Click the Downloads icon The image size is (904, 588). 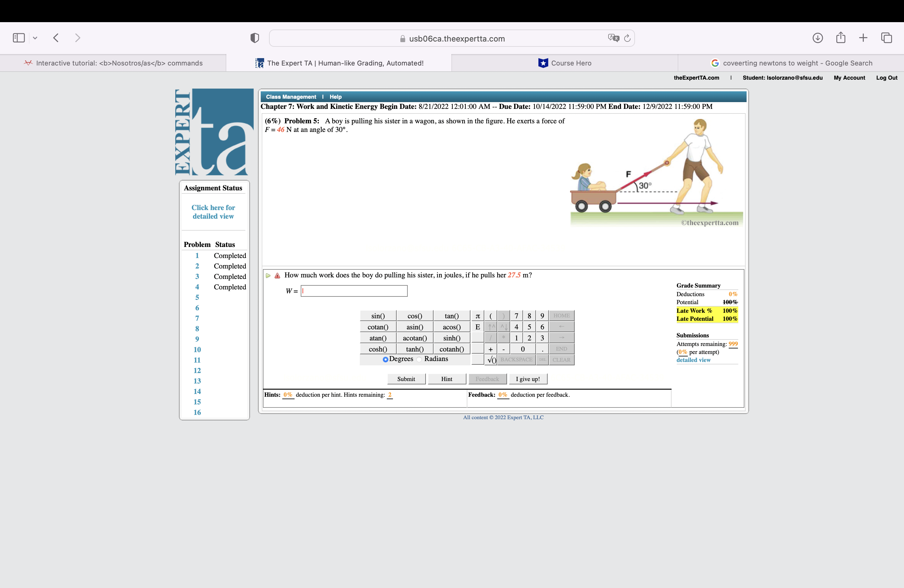tap(818, 38)
